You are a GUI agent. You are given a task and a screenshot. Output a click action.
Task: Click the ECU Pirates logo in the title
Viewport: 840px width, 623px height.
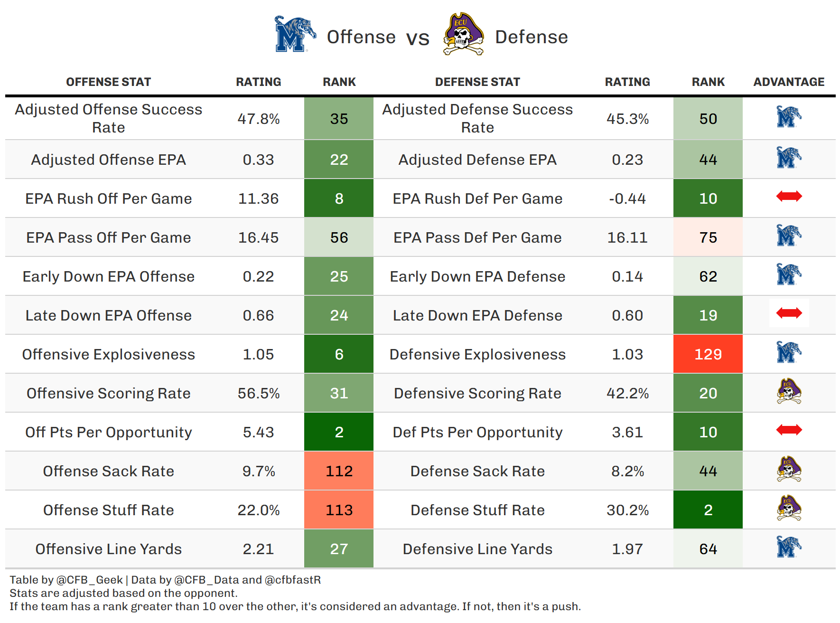tap(463, 35)
